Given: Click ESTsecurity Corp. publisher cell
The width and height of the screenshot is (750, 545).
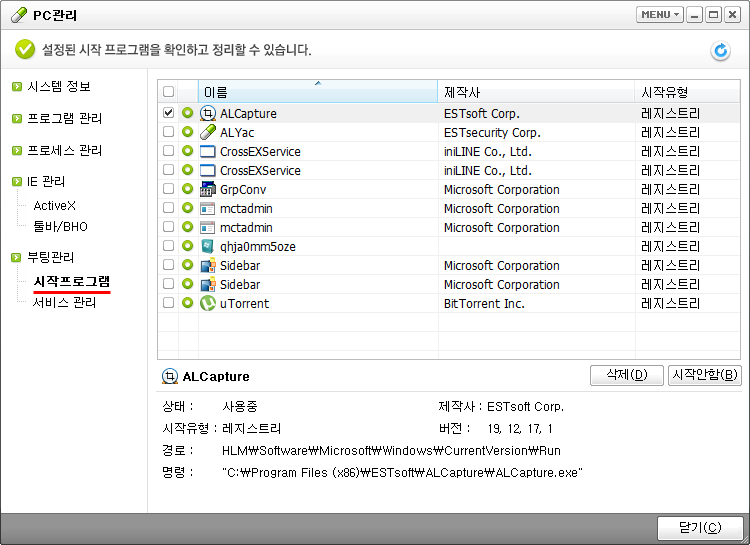Looking at the screenshot, I should click(492, 133).
